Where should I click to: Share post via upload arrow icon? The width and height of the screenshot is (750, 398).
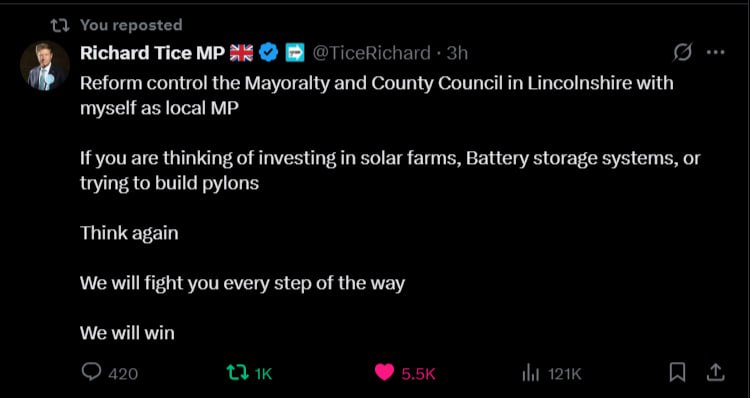pos(715,372)
